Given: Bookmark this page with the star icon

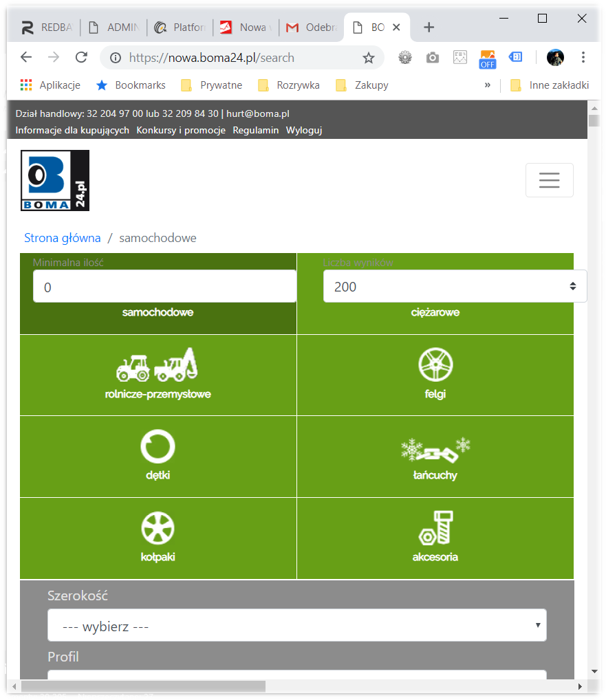Looking at the screenshot, I should point(369,58).
